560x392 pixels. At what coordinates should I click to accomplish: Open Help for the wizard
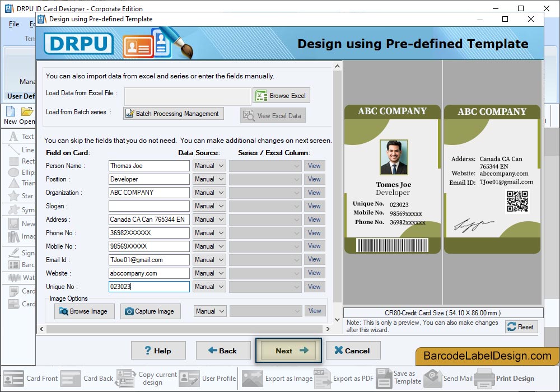(158, 351)
